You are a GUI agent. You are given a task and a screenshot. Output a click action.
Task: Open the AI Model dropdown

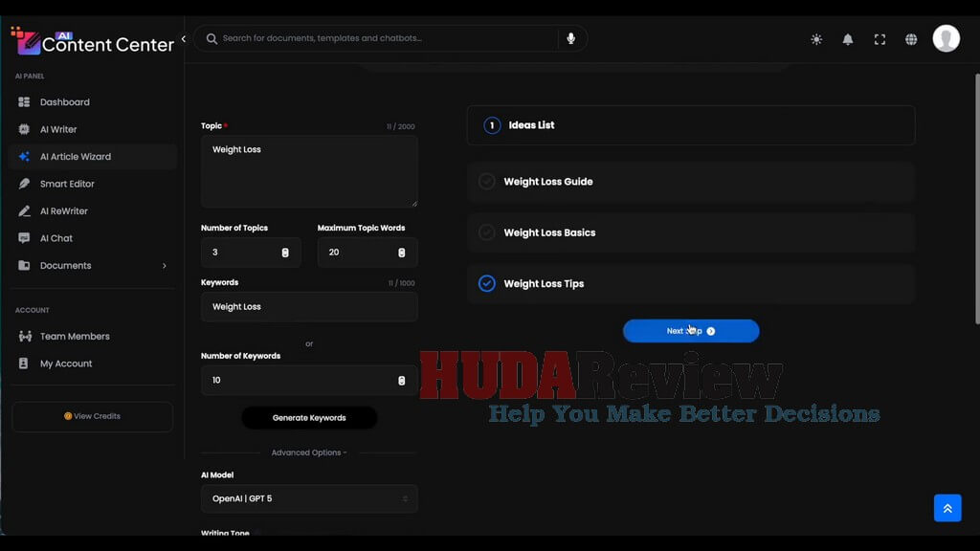(309, 498)
